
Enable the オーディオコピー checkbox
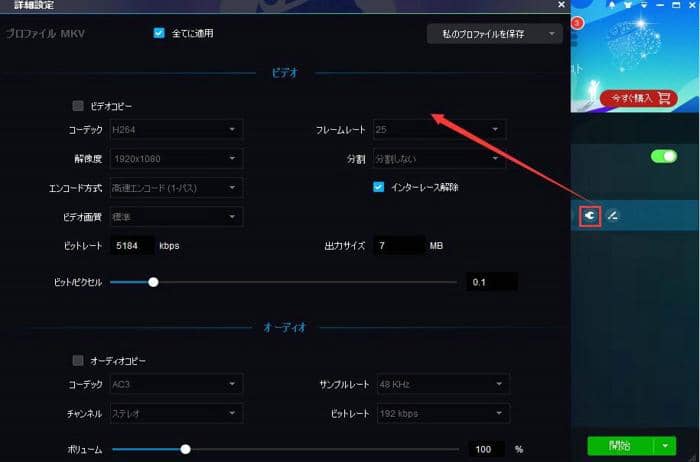tap(78, 360)
